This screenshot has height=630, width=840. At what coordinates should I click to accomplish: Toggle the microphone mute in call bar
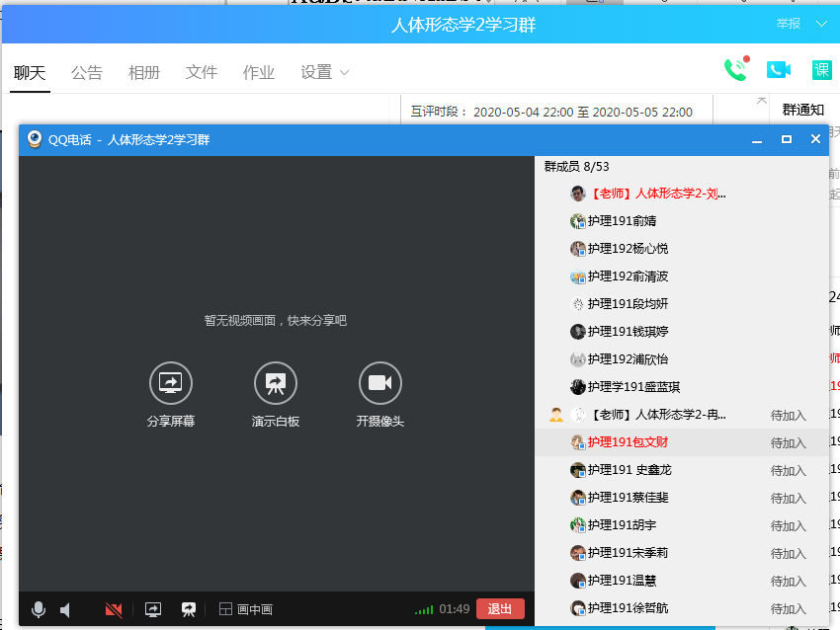(39, 609)
